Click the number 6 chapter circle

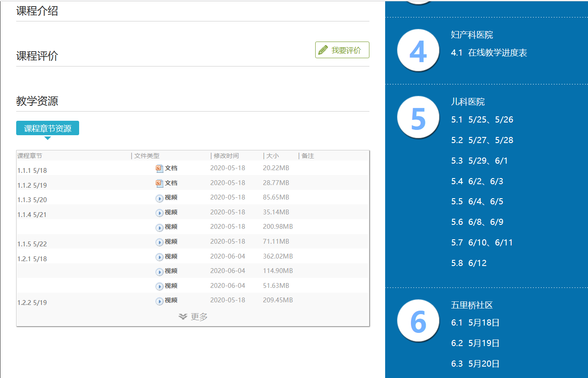[418, 321]
